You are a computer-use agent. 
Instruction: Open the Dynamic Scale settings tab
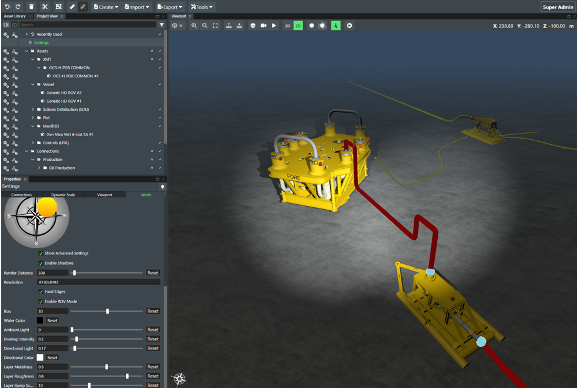point(63,194)
